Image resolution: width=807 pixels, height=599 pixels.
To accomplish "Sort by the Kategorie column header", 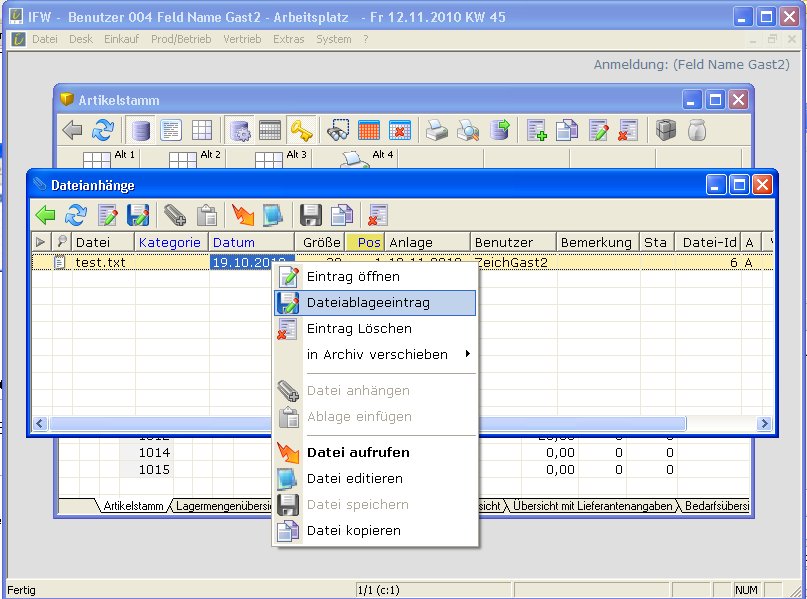I will click(170, 242).
